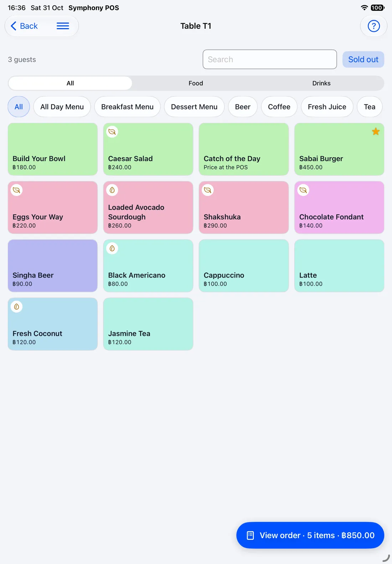This screenshot has width=392, height=564.
Task: Tap the Symphony POS label in status bar
Action: tap(94, 8)
